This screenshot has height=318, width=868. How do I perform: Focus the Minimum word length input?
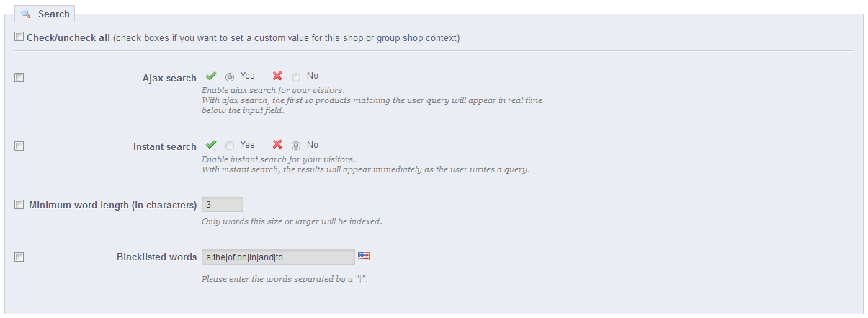coord(223,205)
